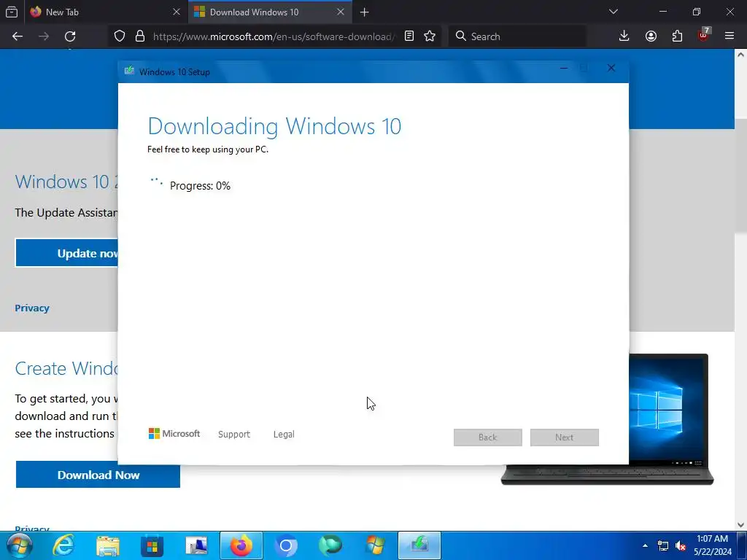Click the page scrollbar up arrow
This screenshot has height=560, width=747.
tap(741, 55)
